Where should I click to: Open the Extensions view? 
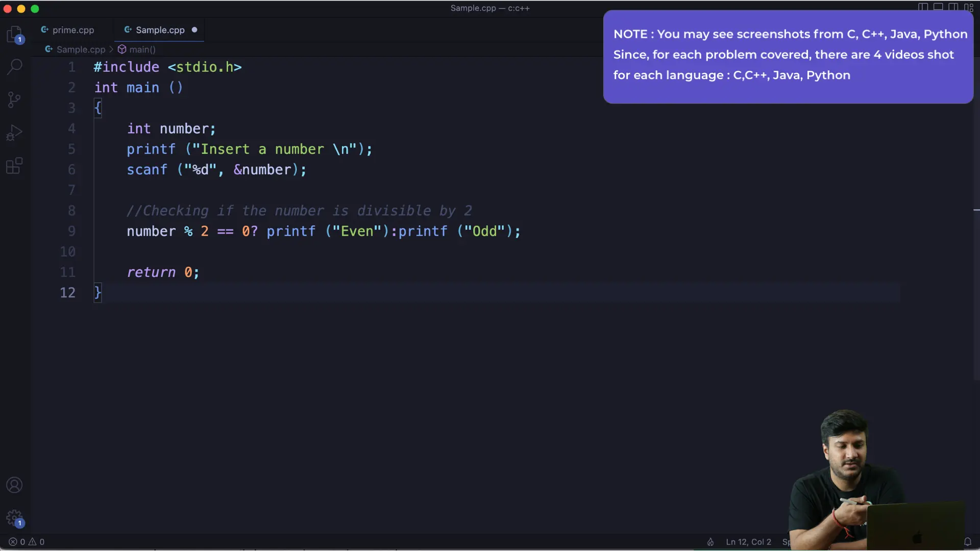pyautogui.click(x=14, y=166)
